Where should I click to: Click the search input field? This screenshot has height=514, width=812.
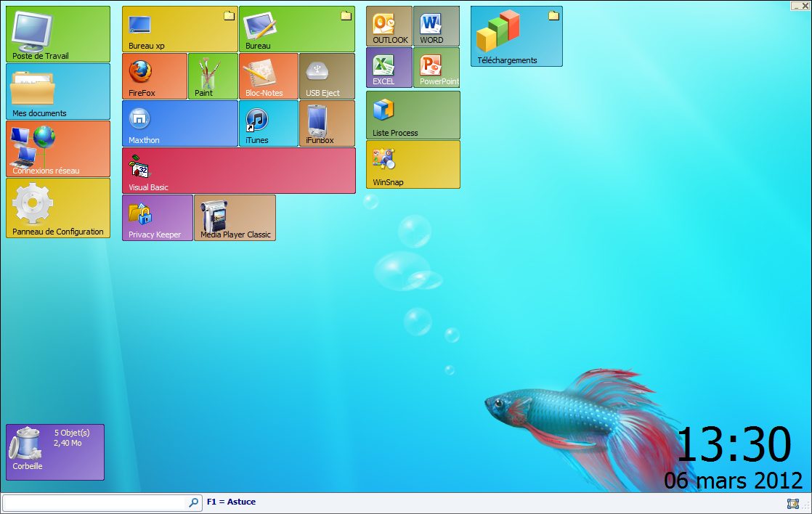tap(94, 502)
